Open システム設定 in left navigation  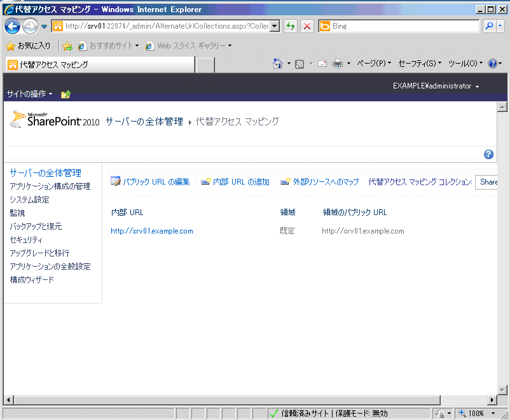click(30, 200)
